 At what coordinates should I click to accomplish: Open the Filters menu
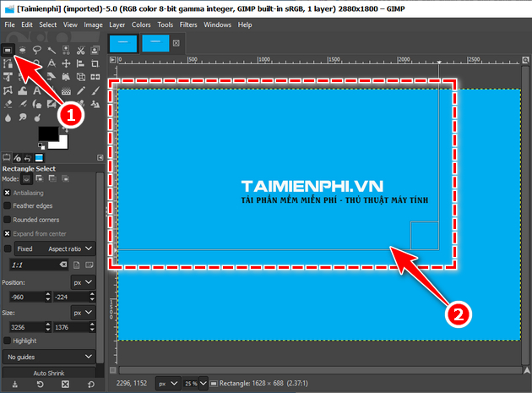(x=188, y=25)
